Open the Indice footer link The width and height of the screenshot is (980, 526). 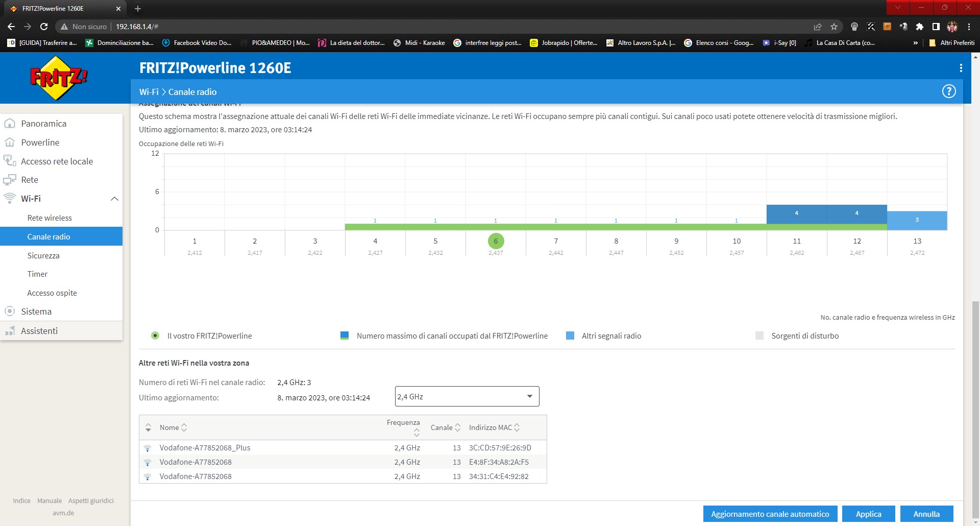point(21,501)
